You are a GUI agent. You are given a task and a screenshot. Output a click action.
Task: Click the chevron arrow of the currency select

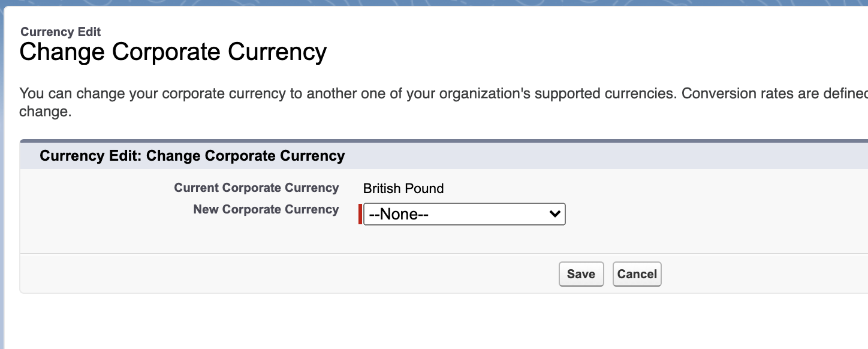pyautogui.click(x=555, y=213)
